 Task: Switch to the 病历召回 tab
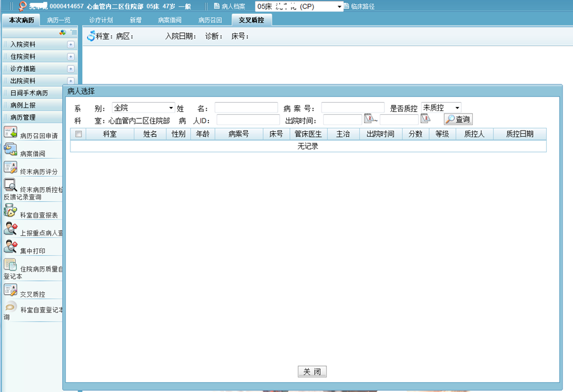pos(210,20)
